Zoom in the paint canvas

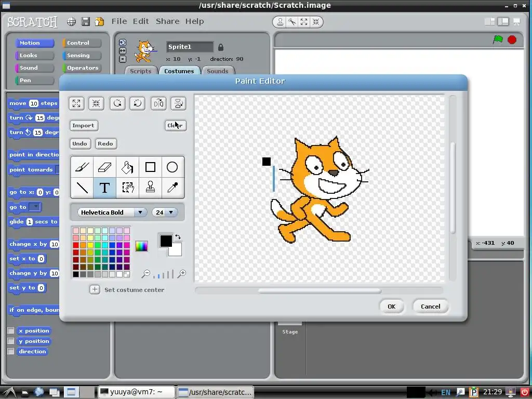tap(182, 274)
